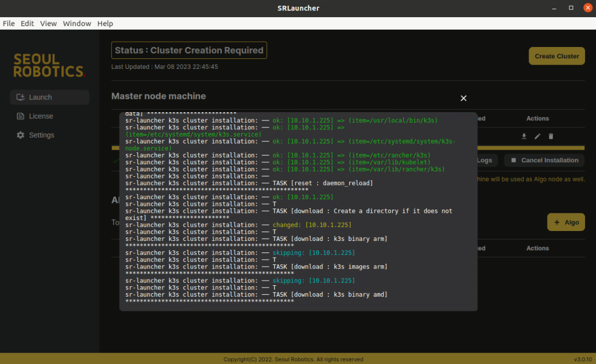Click the Seoul Robotics logo
596x364 pixels.
pos(49,65)
